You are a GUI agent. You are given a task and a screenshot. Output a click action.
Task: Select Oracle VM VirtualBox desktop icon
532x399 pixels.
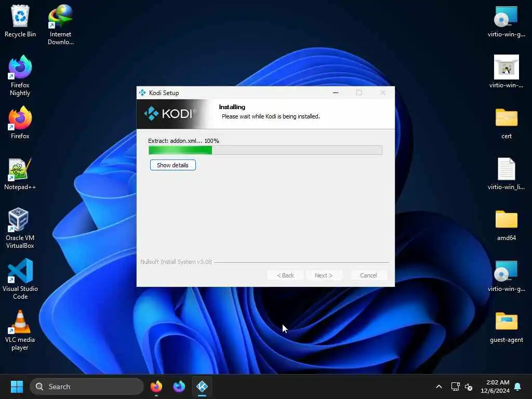(x=20, y=228)
